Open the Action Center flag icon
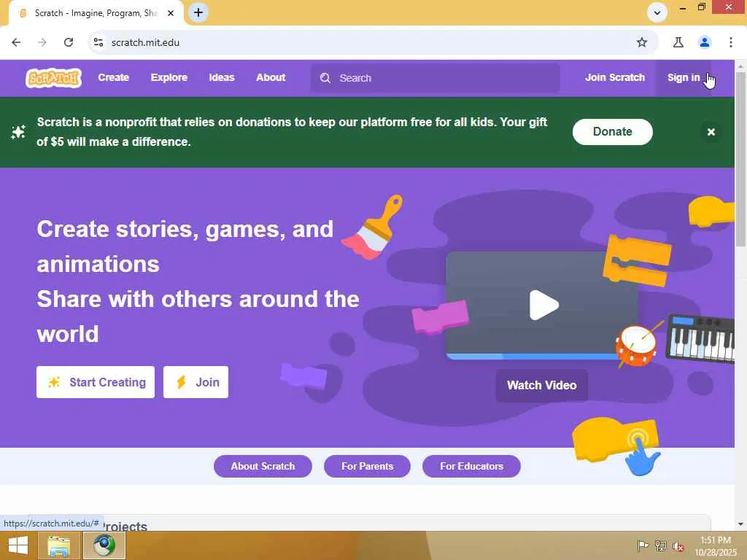The image size is (747, 560). (x=642, y=545)
